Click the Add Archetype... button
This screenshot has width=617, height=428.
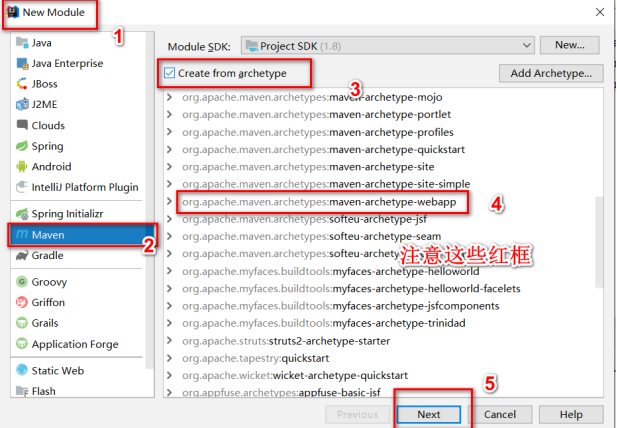551,73
